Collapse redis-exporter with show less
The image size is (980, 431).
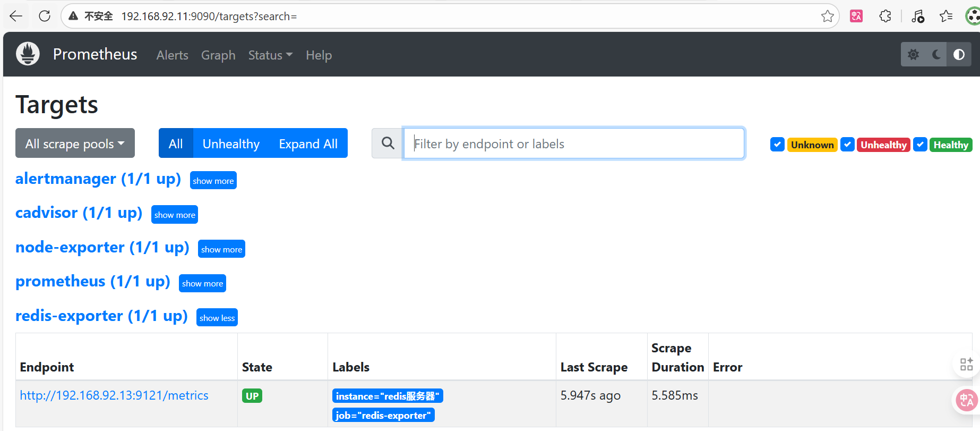tap(217, 318)
